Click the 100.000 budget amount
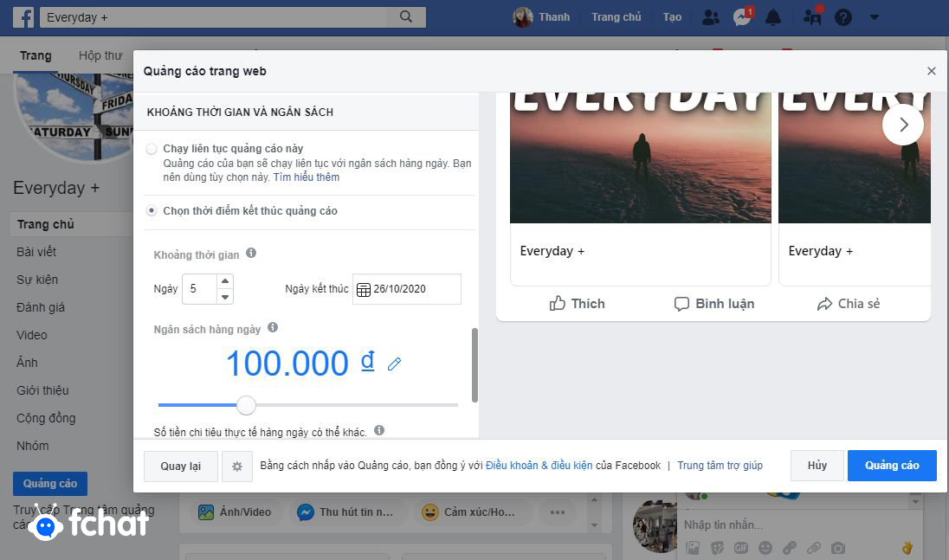The image size is (949, 560). pyautogui.click(x=287, y=363)
